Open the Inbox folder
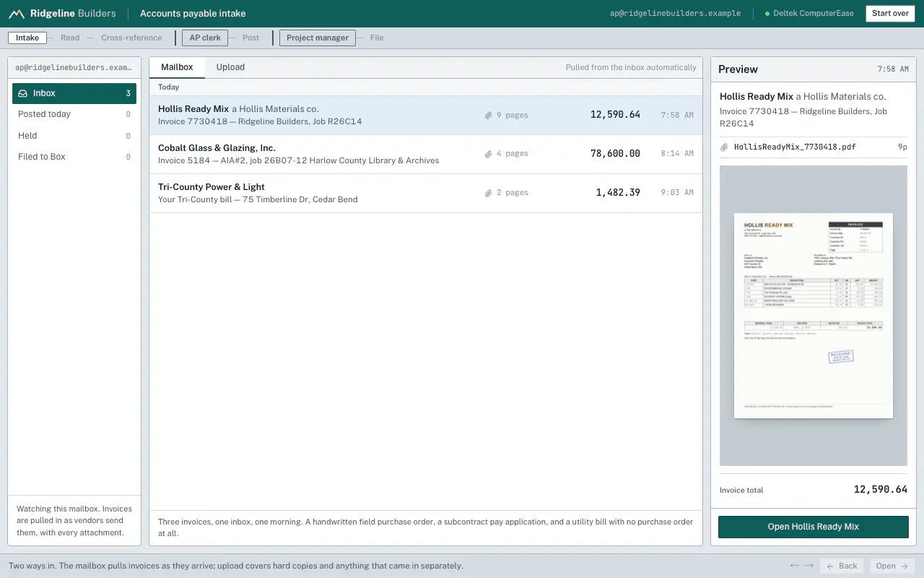This screenshot has width=924, height=578. (x=74, y=93)
